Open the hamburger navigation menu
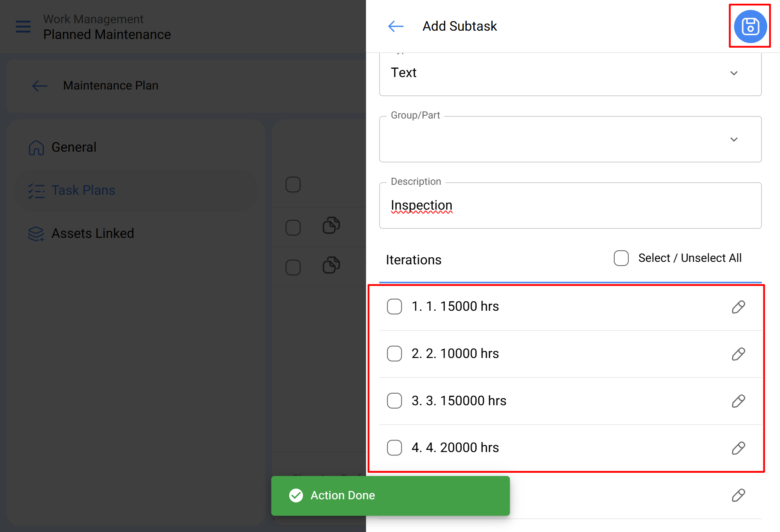780x532 pixels. click(x=23, y=27)
